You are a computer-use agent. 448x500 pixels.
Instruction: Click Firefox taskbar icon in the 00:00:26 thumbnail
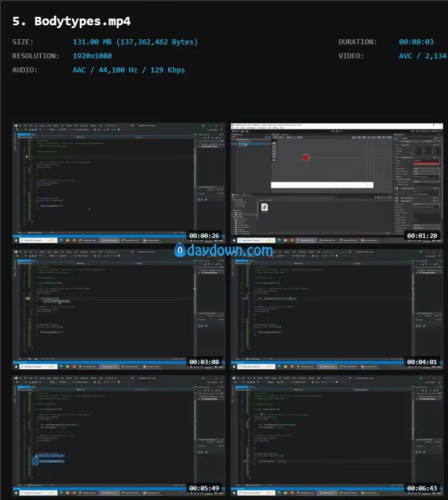point(74,240)
